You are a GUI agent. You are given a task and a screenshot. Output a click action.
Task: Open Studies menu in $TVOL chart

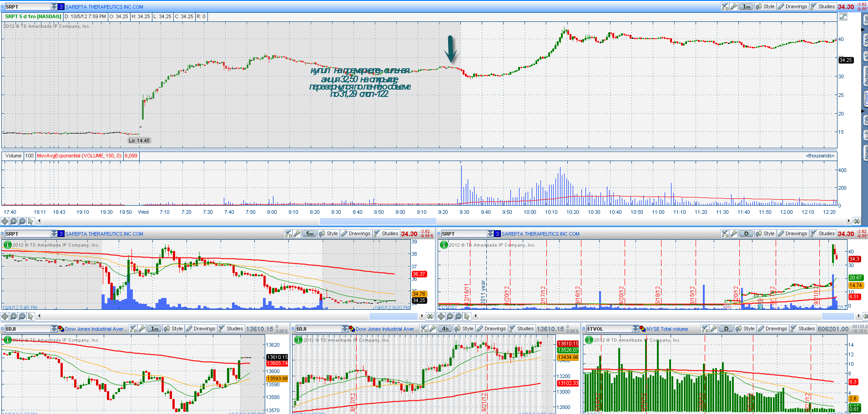point(802,328)
